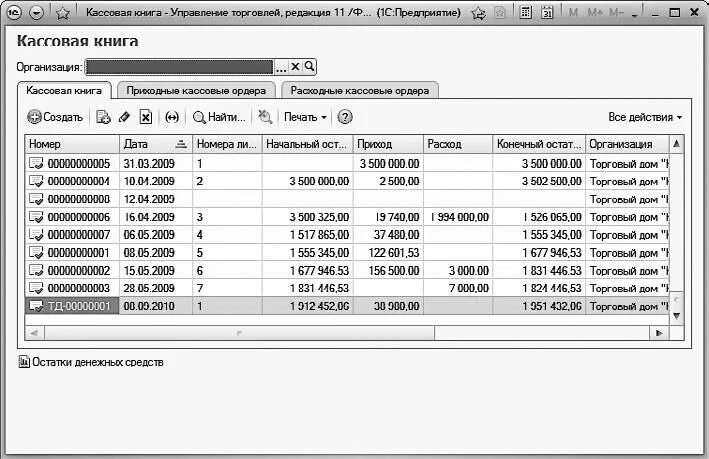Open the Печать dropdown menu
The height and width of the screenshot is (459, 709).
tap(305, 117)
